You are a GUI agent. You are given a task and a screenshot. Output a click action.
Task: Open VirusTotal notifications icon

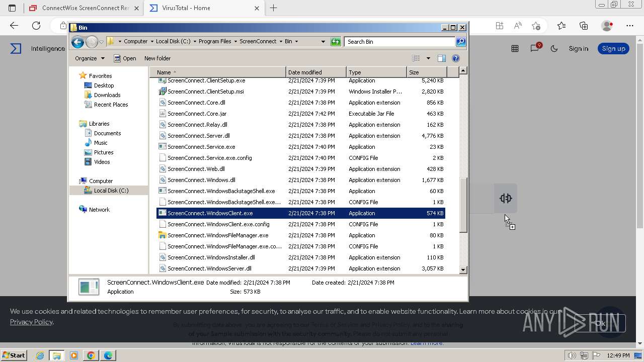click(x=535, y=48)
